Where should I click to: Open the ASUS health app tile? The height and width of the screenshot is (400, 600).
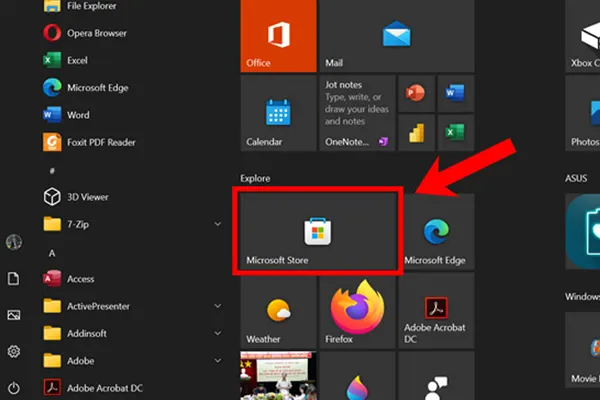[583, 231]
